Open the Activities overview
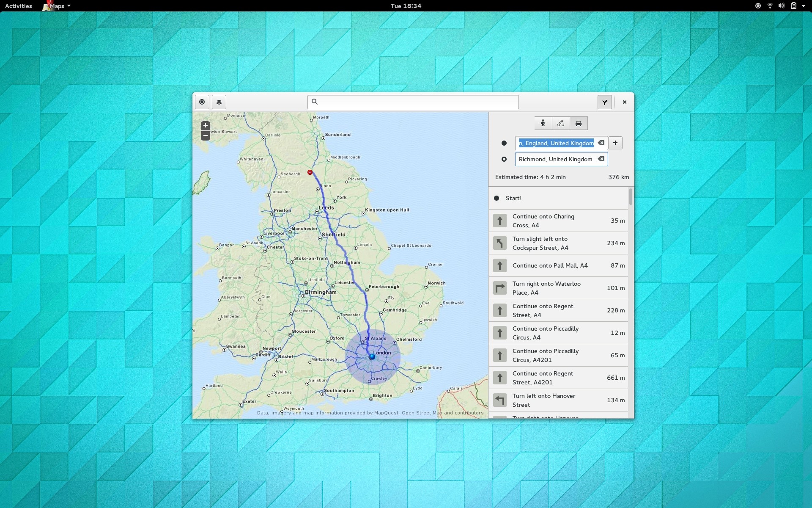This screenshot has height=508, width=812. 18,6
